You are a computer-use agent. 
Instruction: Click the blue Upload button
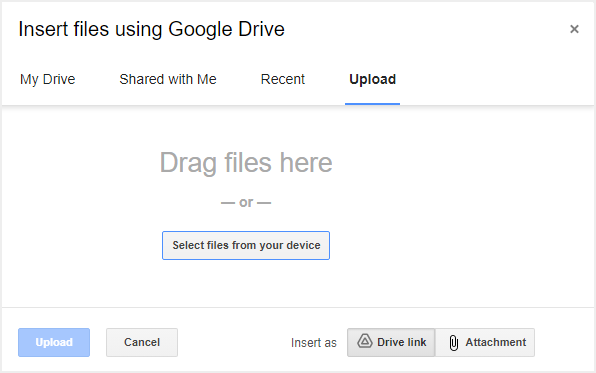54,342
